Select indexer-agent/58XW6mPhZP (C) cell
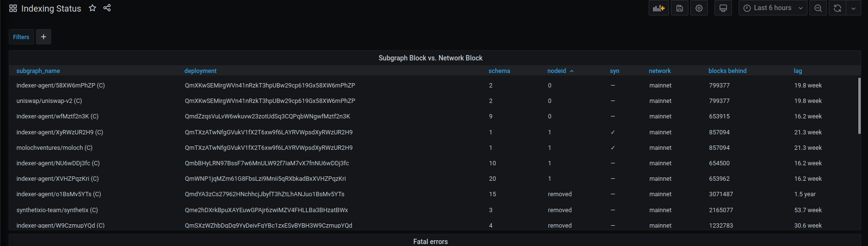 (x=61, y=86)
